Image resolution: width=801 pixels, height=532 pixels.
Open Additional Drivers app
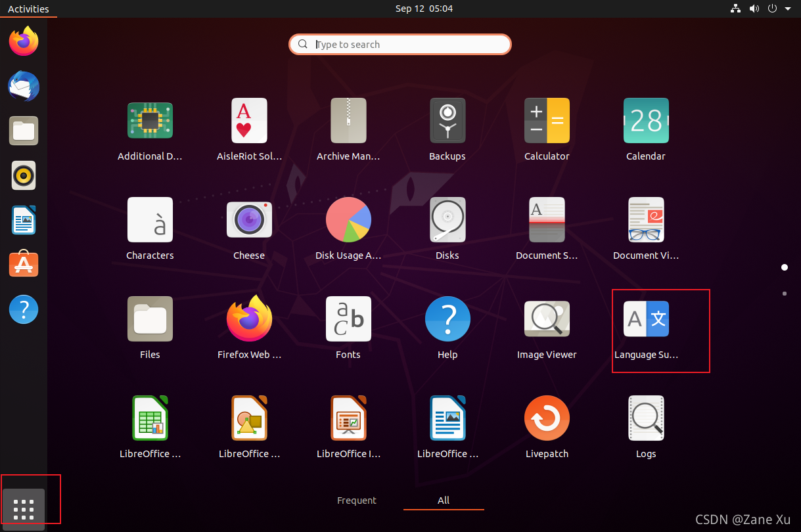point(150,121)
